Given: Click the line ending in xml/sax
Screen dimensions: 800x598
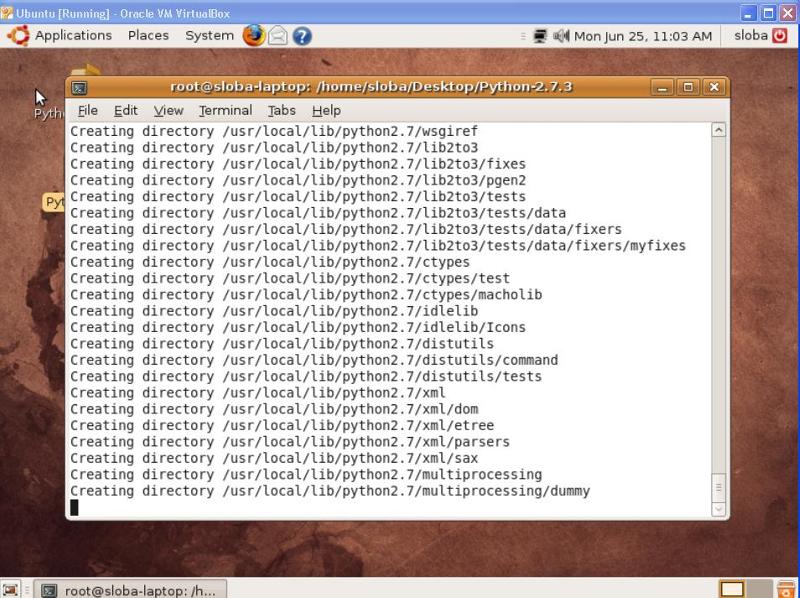Looking at the screenshot, I should [x=274, y=458].
